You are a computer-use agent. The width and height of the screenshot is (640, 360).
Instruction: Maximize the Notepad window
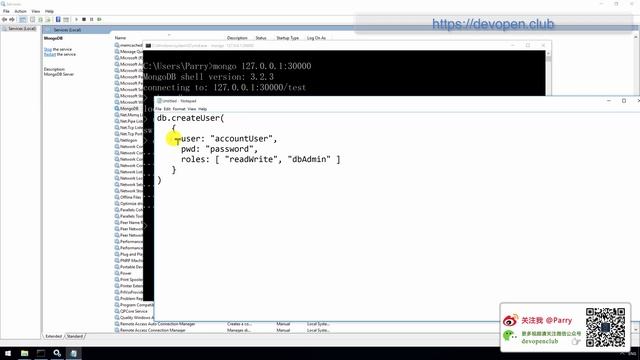624,101
